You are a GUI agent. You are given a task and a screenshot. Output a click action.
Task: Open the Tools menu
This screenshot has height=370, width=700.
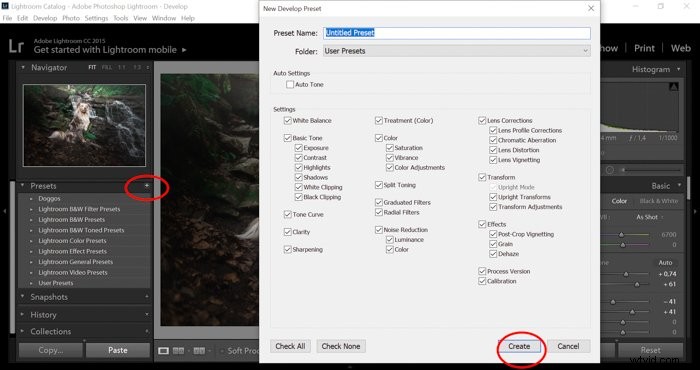121,18
